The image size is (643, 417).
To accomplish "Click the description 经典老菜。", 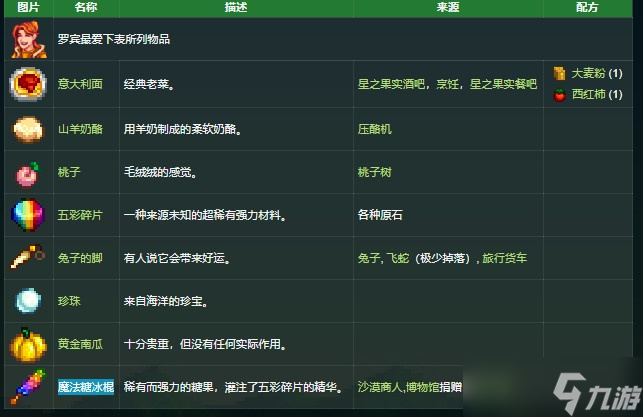I will [x=149, y=84].
